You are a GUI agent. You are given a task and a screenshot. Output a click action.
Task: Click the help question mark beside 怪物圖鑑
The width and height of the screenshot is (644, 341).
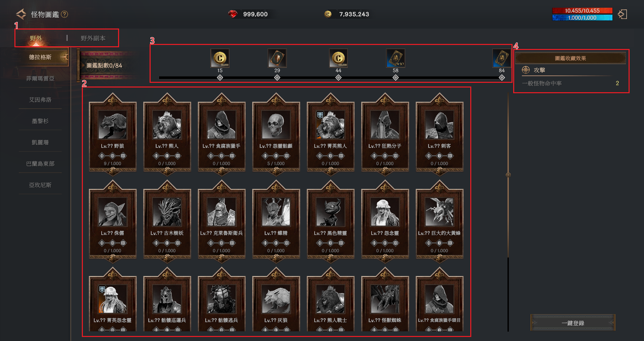click(x=65, y=14)
